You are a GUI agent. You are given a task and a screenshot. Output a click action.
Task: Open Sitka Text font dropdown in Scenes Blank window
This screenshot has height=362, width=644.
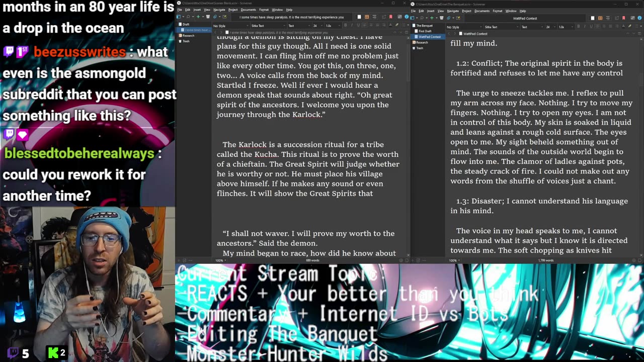[x=269, y=26]
